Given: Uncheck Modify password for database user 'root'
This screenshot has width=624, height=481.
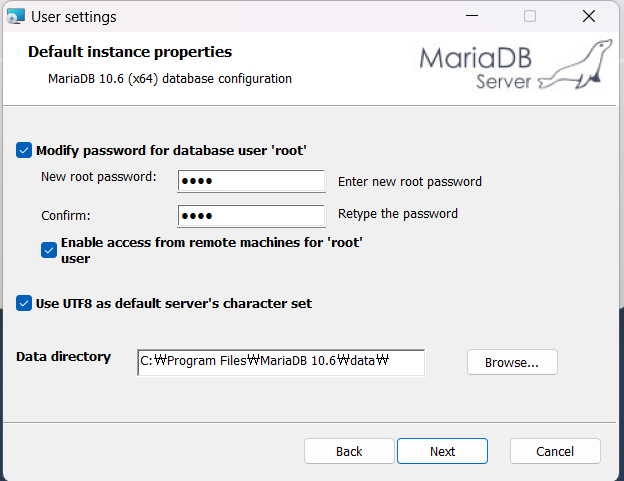Looking at the screenshot, I should (24, 150).
